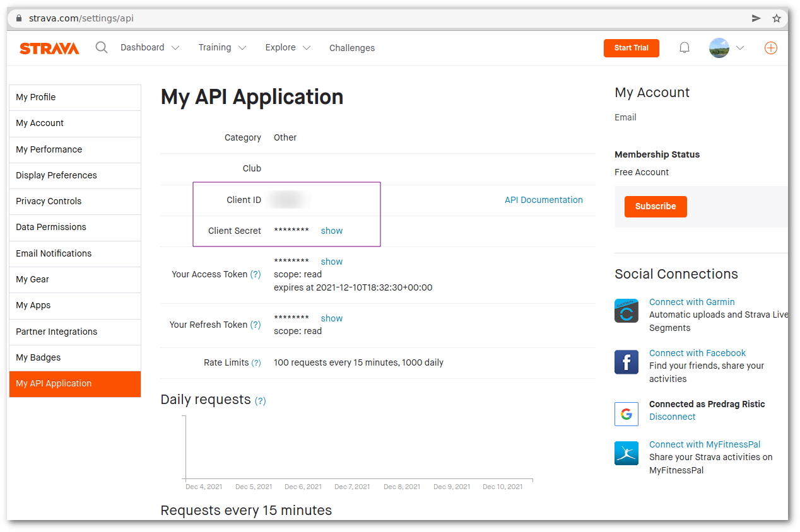This screenshot has height=532, width=800.
Task: Click the 'Requests every 15 minutes' heading
Action: click(x=246, y=511)
